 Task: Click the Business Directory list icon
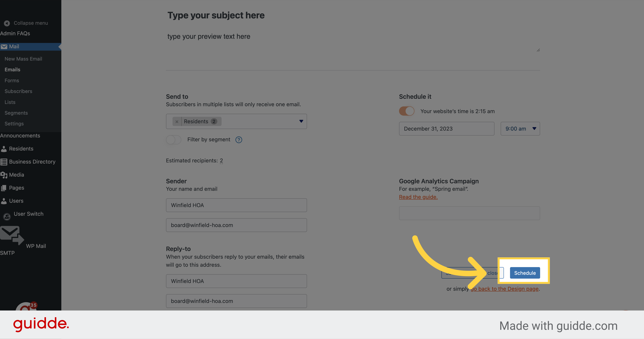[x=4, y=162]
